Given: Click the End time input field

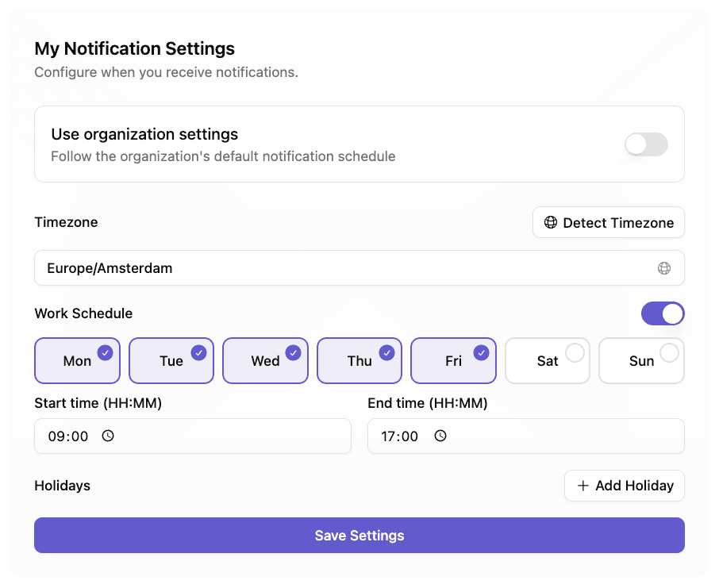Looking at the screenshot, I should tap(525, 436).
